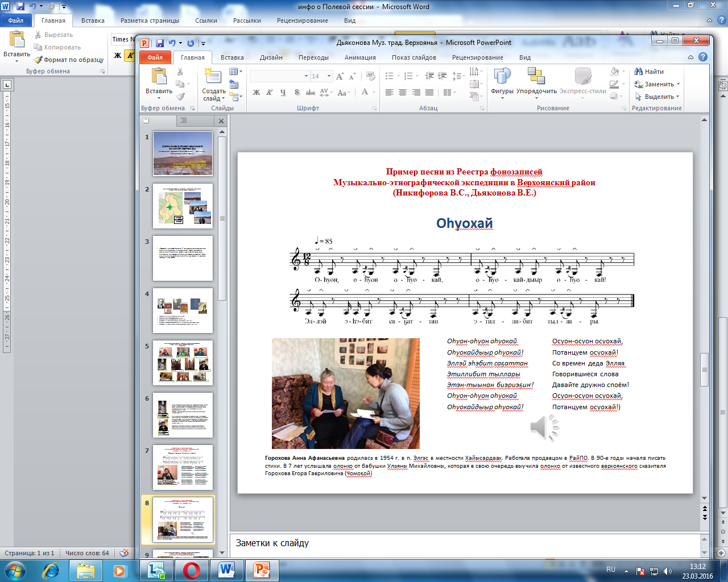
Task: Switch to Дизайн tab in PowerPoint
Action: pyautogui.click(x=271, y=57)
